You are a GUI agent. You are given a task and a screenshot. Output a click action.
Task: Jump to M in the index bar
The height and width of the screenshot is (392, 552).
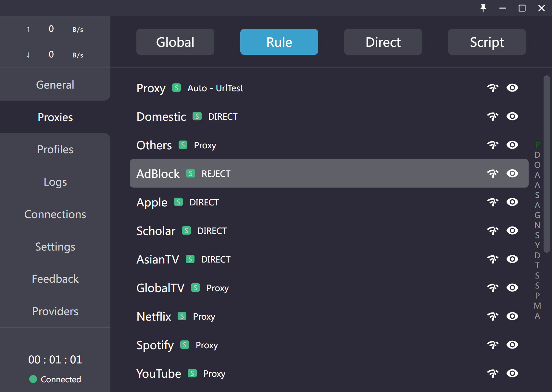pyautogui.click(x=537, y=306)
